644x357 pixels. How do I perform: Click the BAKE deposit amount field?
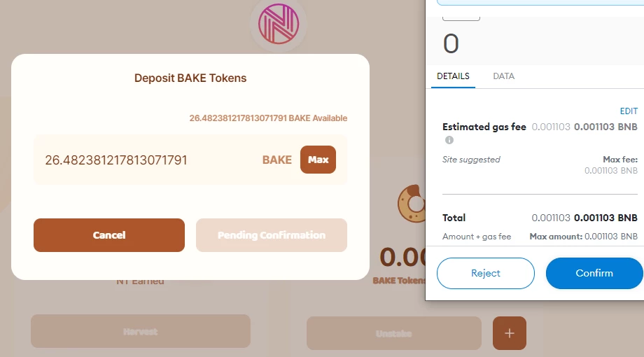click(148, 160)
